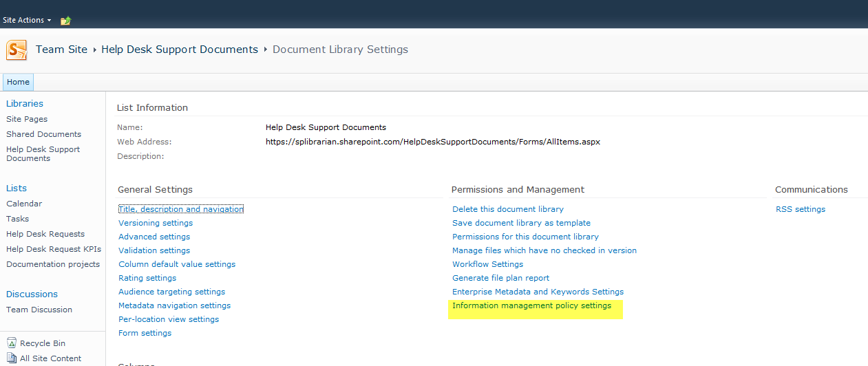Screen dimensions: 868x366
Task: Go to Shared Documents library
Action: [43, 134]
